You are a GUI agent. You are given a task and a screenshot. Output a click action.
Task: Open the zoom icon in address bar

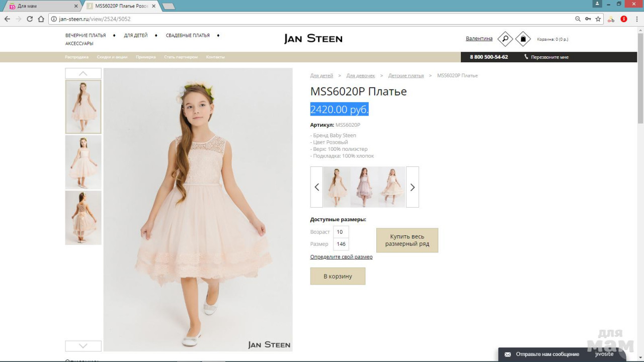[x=578, y=19]
